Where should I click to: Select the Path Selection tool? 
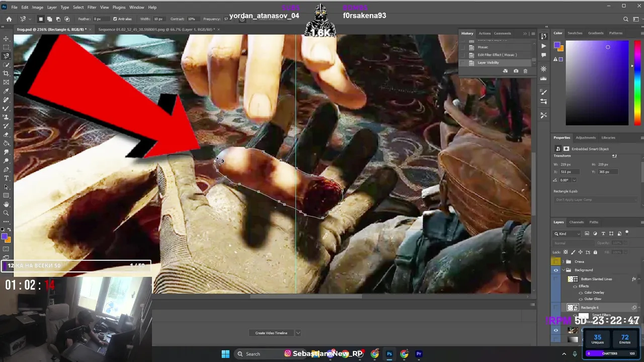coord(6,187)
